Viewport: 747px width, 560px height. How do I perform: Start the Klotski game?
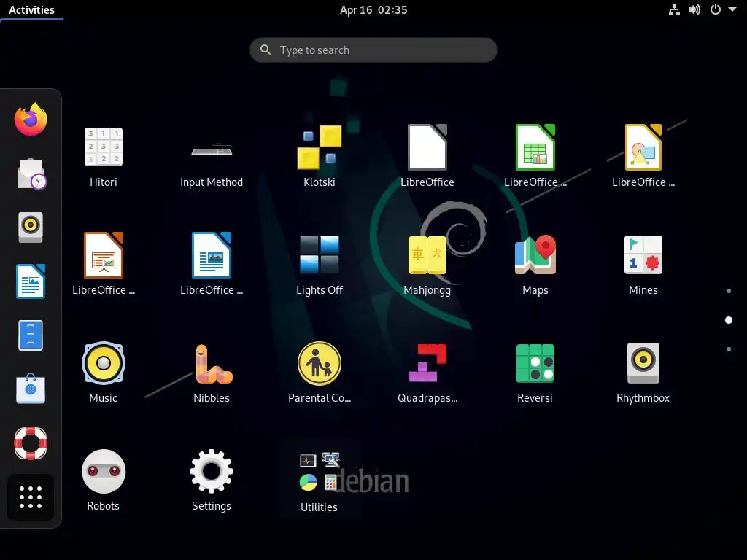pos(320,157)
